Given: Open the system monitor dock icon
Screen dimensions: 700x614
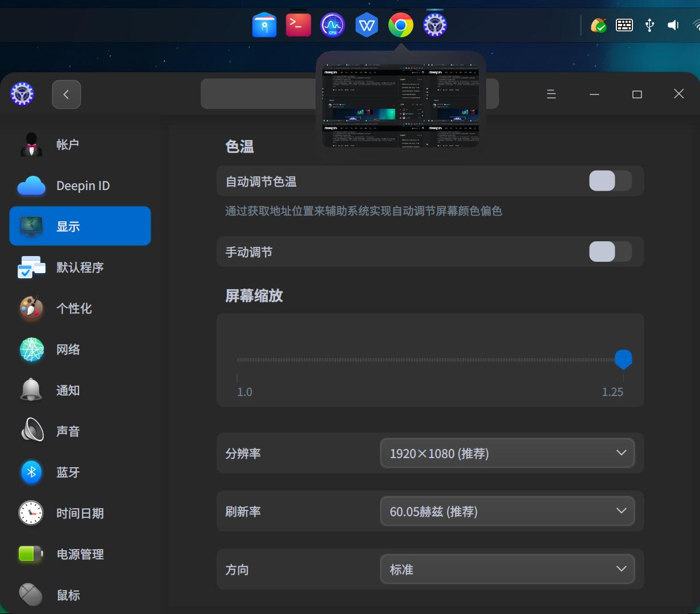Looking at the screenshot, I should click(x=333, y=25).
